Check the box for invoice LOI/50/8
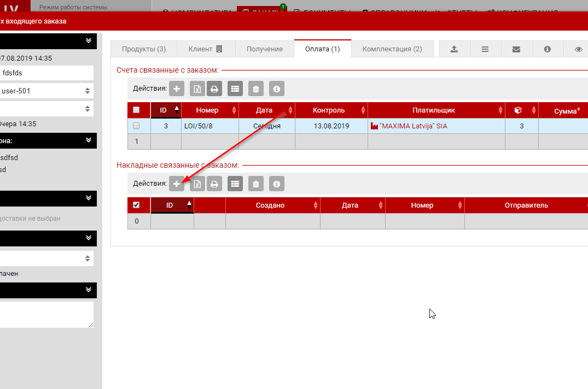 point(136,126)
